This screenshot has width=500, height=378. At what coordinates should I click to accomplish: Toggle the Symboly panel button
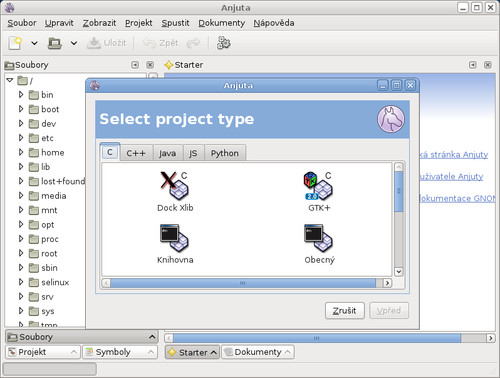coord(120,352)
